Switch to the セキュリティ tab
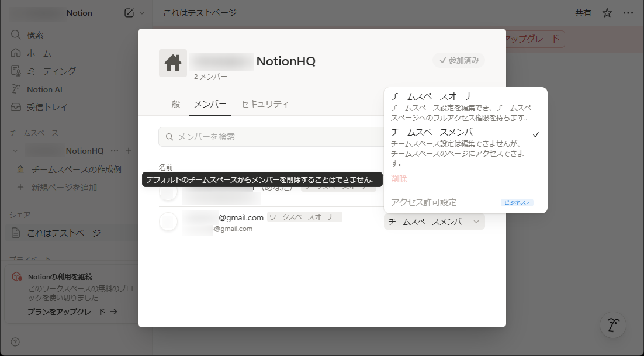644x356 pixels. (265, 104)
